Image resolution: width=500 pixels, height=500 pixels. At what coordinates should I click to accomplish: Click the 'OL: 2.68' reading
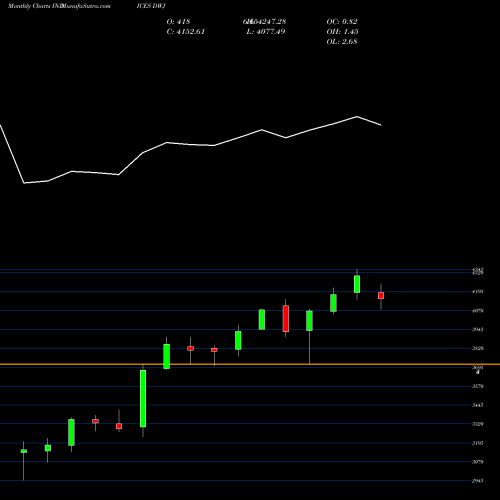[342, 42]
